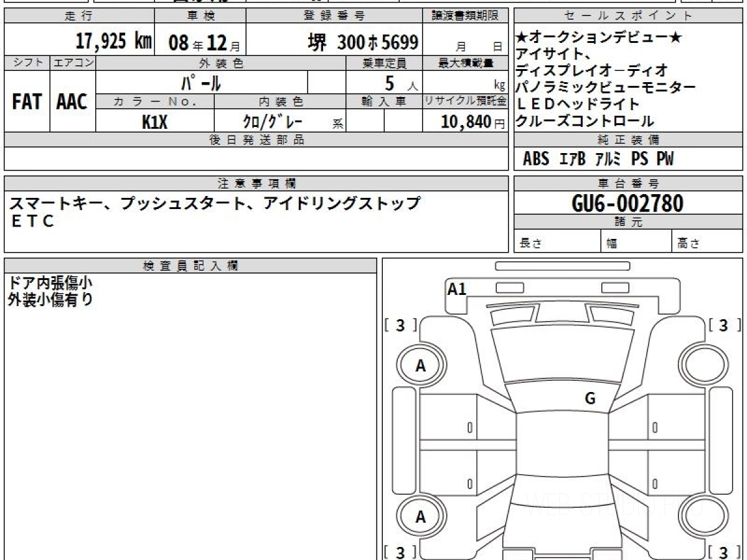This screenshot has width=747, height=560.
Task: Select the 外装小傷有り inspector note
Action: pos(50,299)
